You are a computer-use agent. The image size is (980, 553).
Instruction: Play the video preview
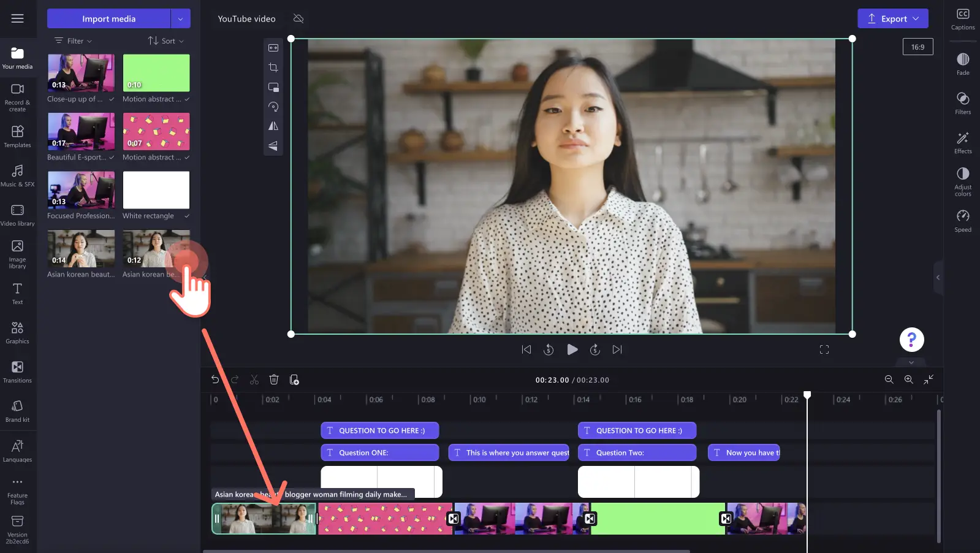(572, 349)
